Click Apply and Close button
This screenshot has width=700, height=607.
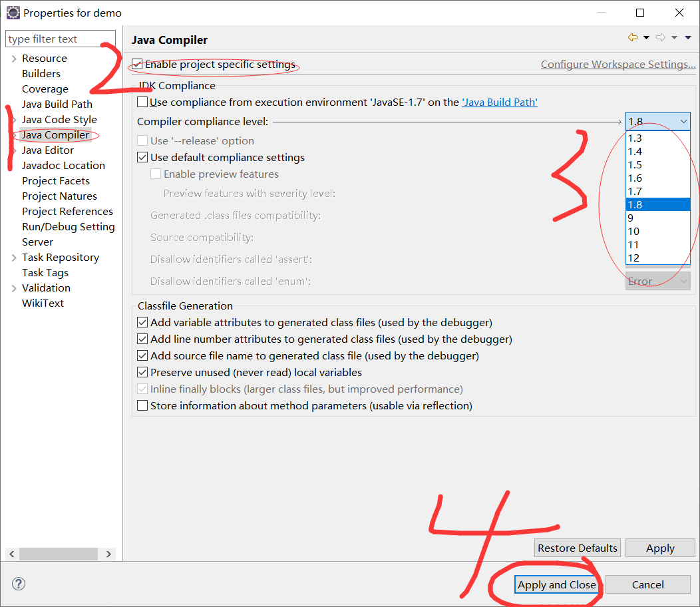557,584
